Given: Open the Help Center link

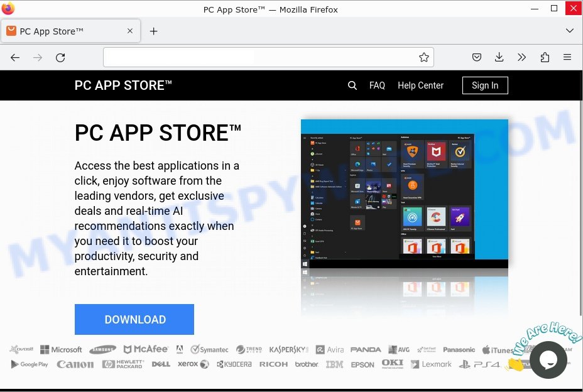Looking at the screenshot, I should click(x=420, y=85).
